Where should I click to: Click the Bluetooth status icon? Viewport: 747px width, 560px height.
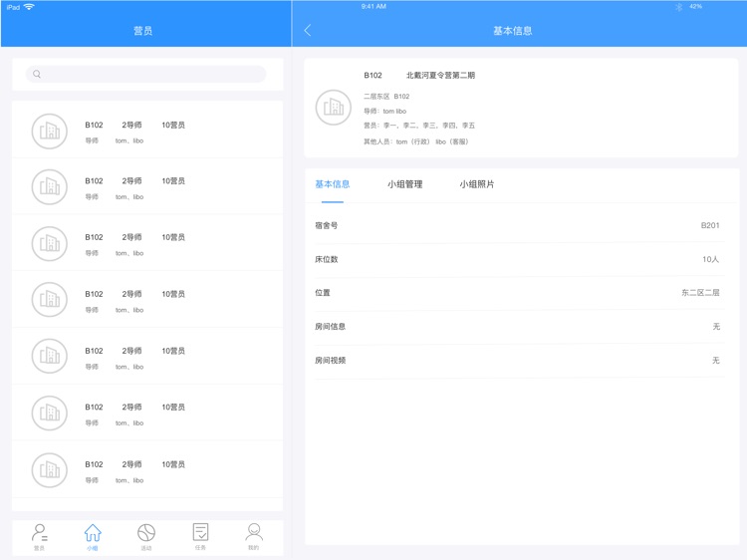[679, 7]
